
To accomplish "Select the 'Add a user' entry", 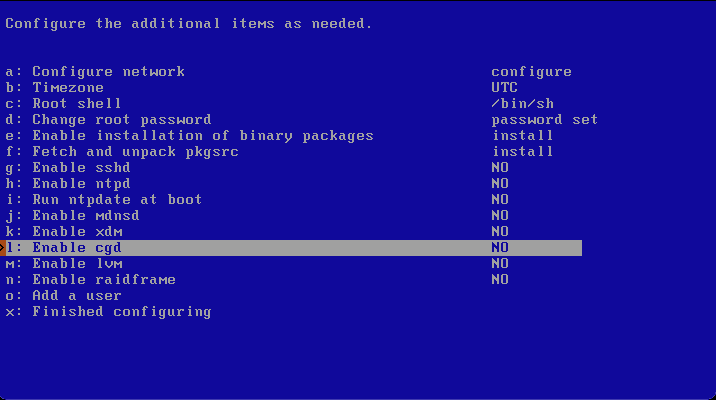I will click(63, 295).
